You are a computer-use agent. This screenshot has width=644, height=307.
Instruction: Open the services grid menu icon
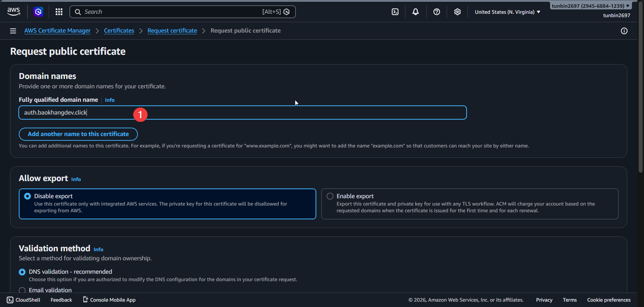pos(59,12)
